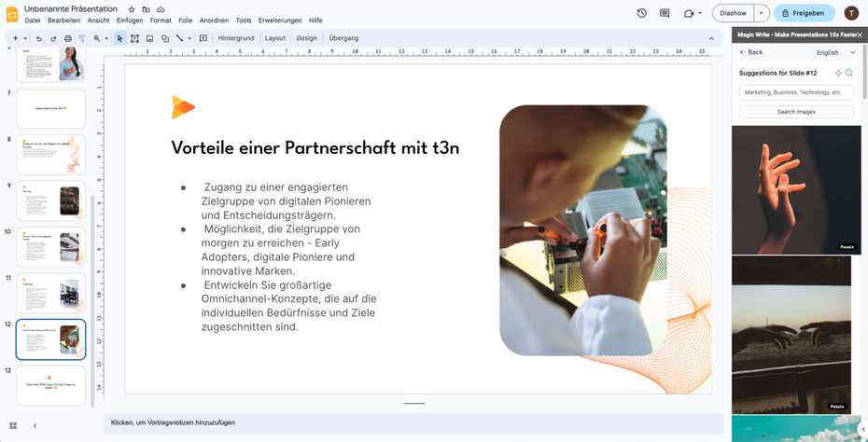Print the presentation
The height and width of the screenshot is (442, 868).
(x=67, y=38)
